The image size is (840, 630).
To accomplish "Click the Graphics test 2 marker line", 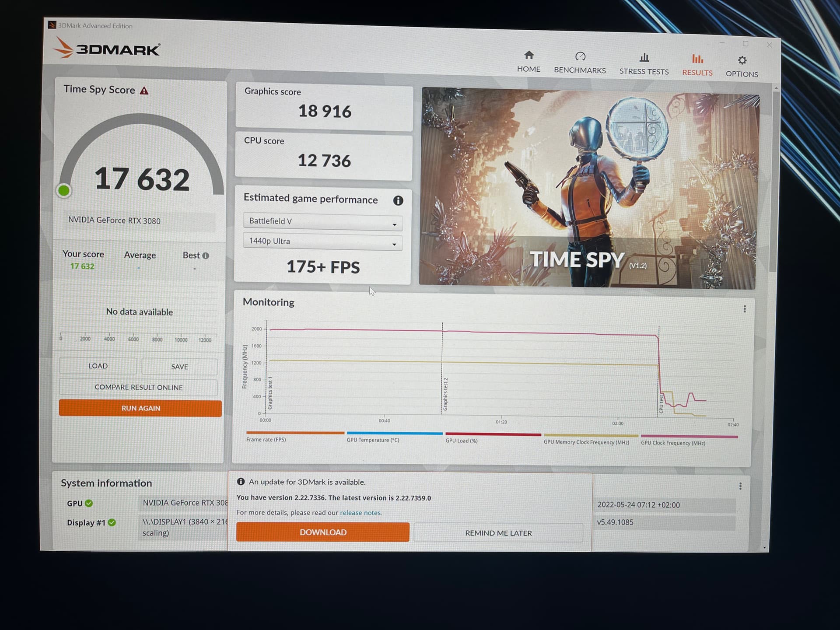I will coord(442,368).
